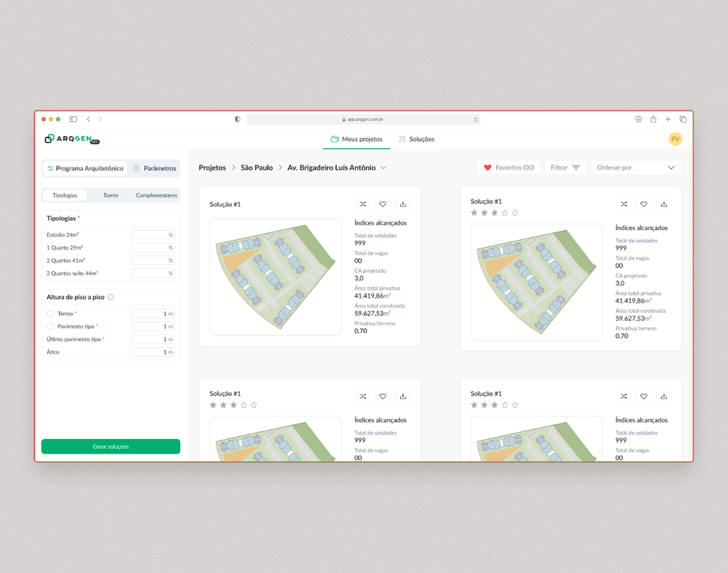Go forward with the browser forward arrow
Screen dimensions: 728x573
point(100,119)
